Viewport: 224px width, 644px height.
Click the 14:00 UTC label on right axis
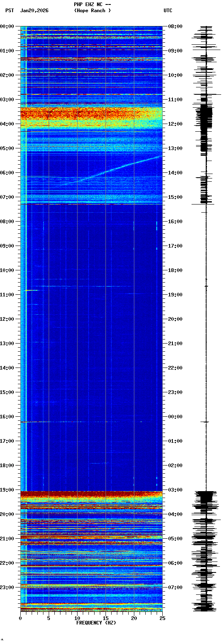tap(175, 173)
